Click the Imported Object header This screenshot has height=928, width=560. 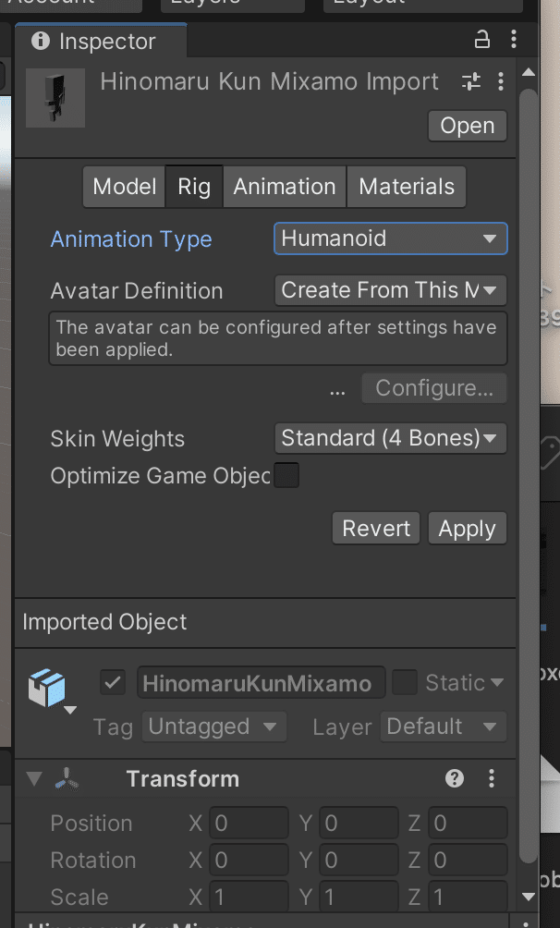click(x=104, y=622)
